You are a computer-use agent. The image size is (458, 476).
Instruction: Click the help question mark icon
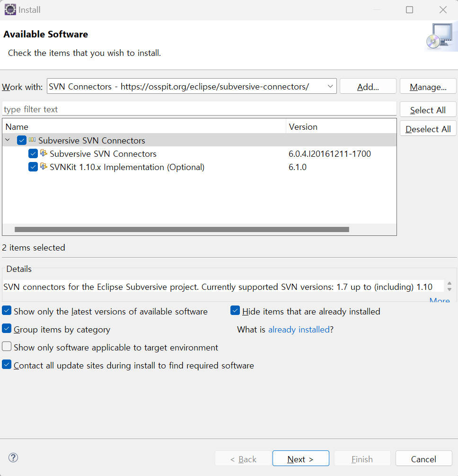[13, 458]
